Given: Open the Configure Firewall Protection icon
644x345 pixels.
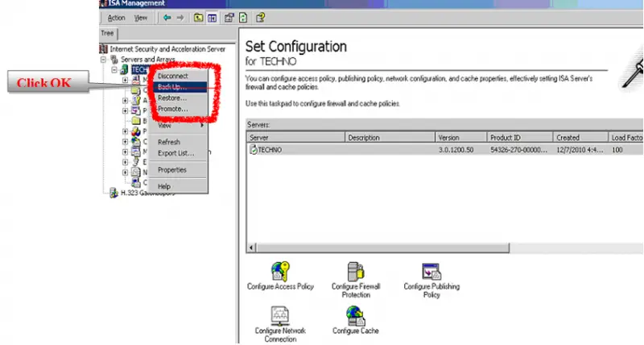Looking at the screenshot, I should [x=356, y=272].
